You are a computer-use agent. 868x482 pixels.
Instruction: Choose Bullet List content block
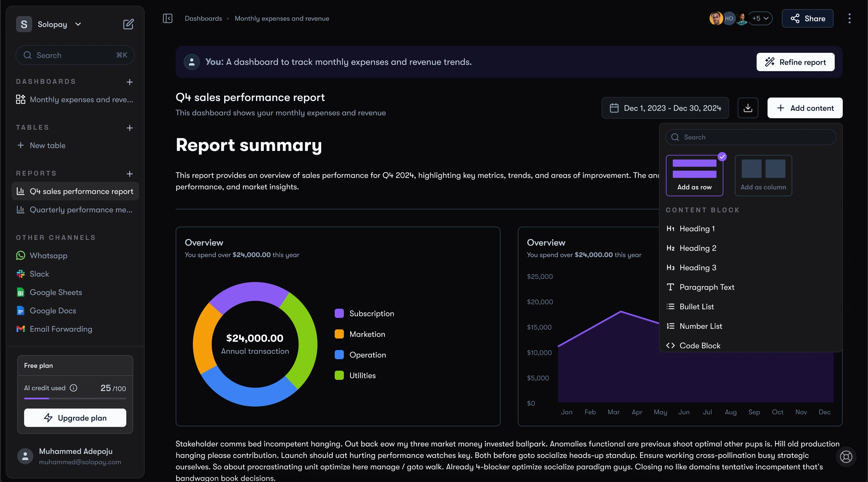tap(696, 307)
